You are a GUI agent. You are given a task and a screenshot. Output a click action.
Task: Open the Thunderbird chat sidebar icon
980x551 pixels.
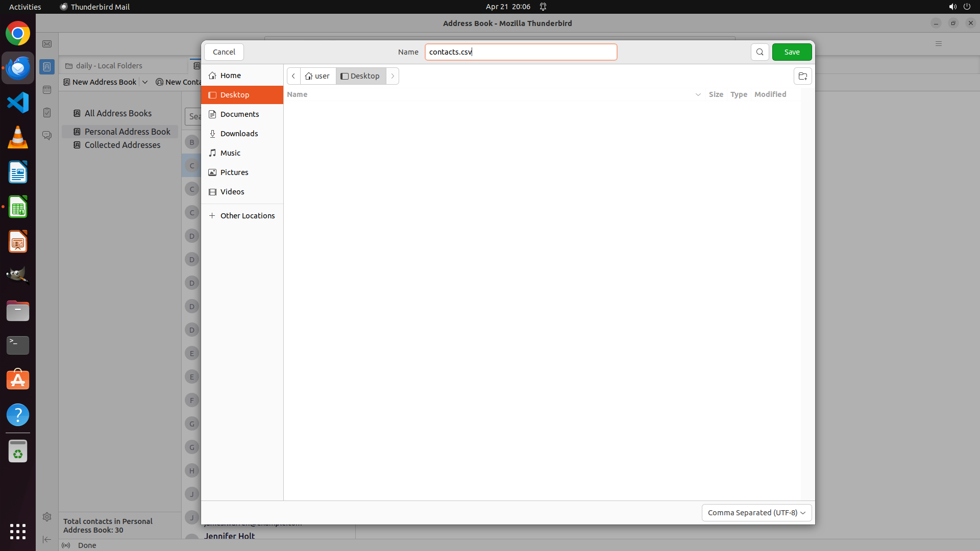coord(47,136)
